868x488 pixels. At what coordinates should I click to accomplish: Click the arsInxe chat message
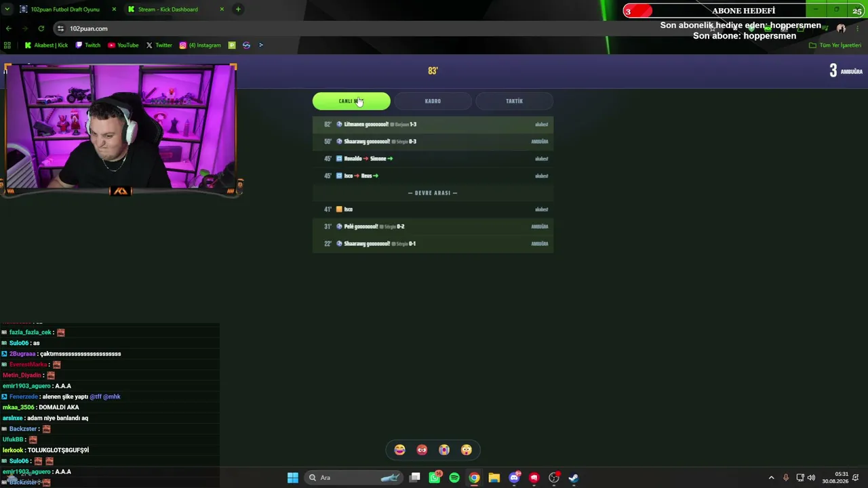tap(45, 418)
